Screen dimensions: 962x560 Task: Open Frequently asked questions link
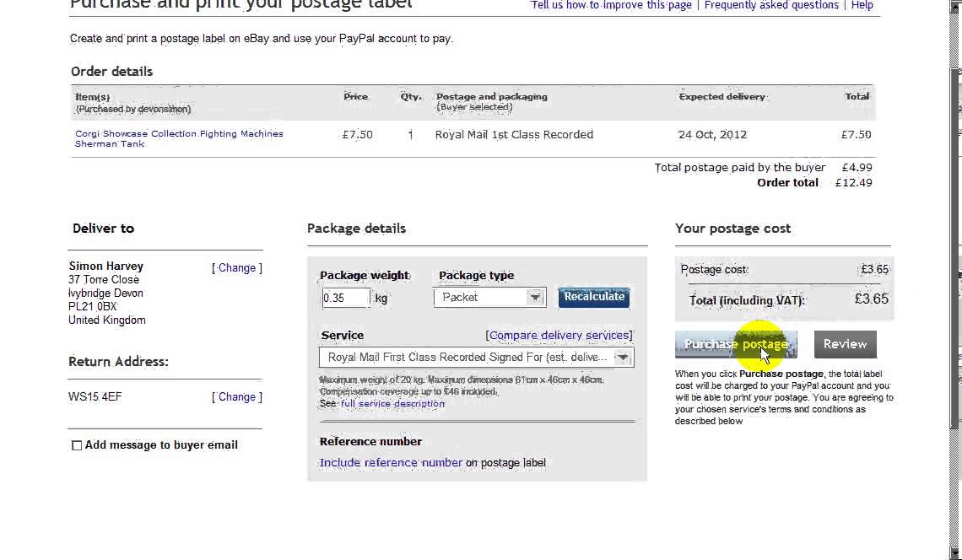771,5
